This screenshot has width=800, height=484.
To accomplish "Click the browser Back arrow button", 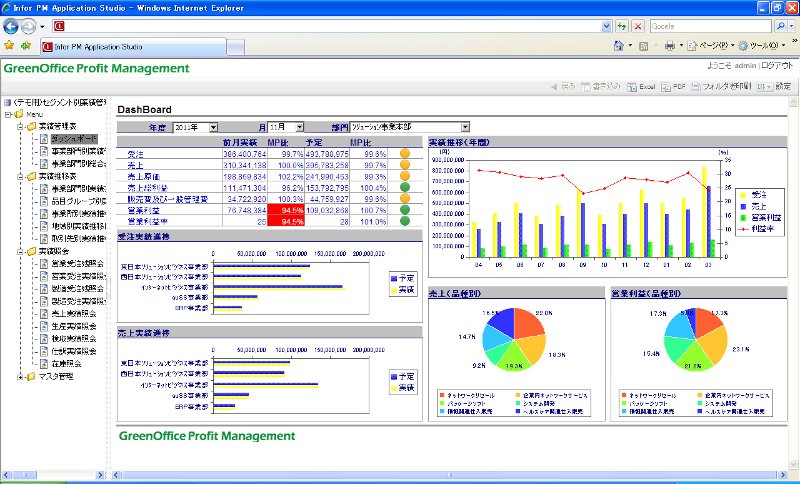I will coord(11,26).
